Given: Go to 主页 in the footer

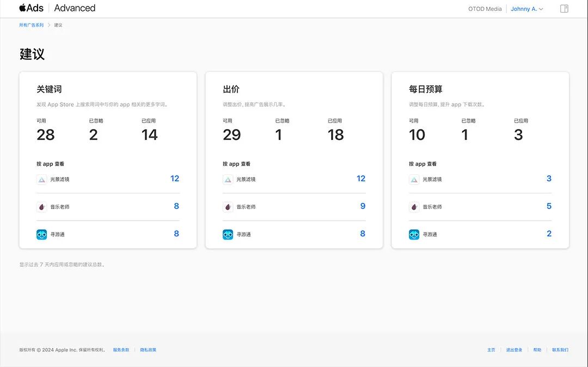Looking at the screenshot, I should coord(491,350).
